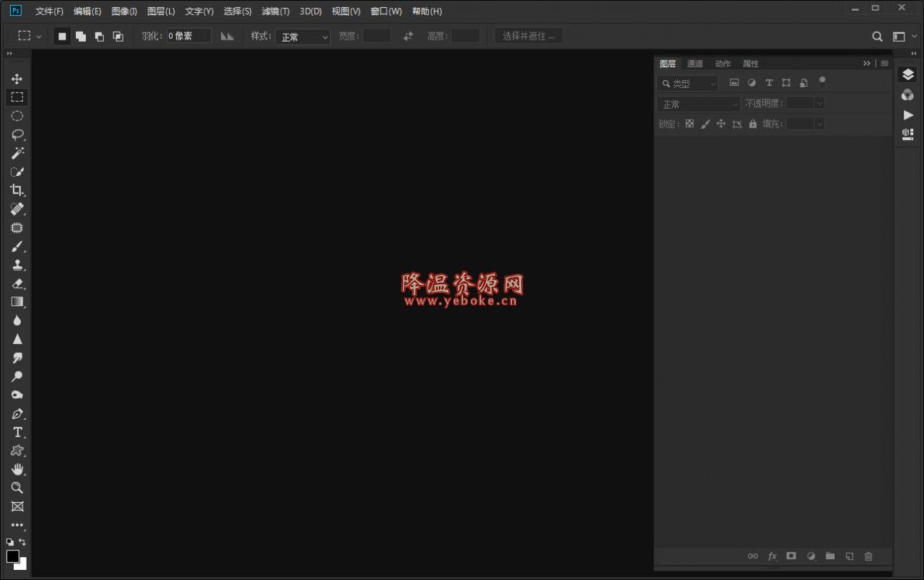Choose New Selection mode in options bar
Viewport: 924px width, 580px height.
(x=62, y=36)
